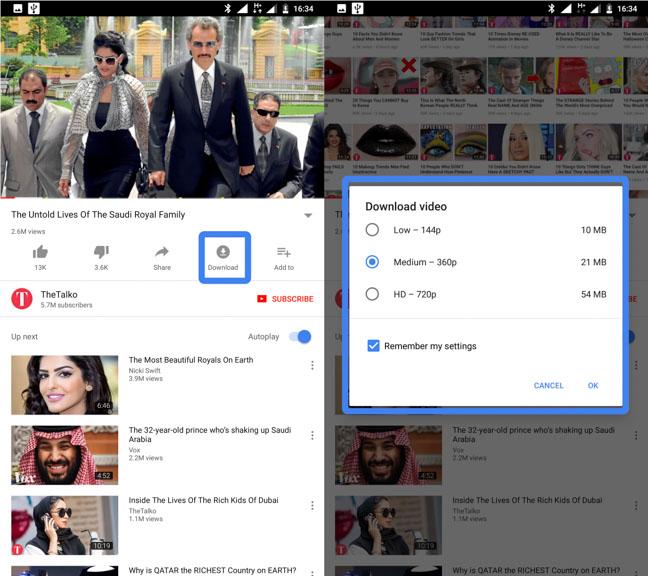The width and height of the screenshot is (648, 576).
Task: Toggle the Autoplay switch
Action: click(300, 337)
